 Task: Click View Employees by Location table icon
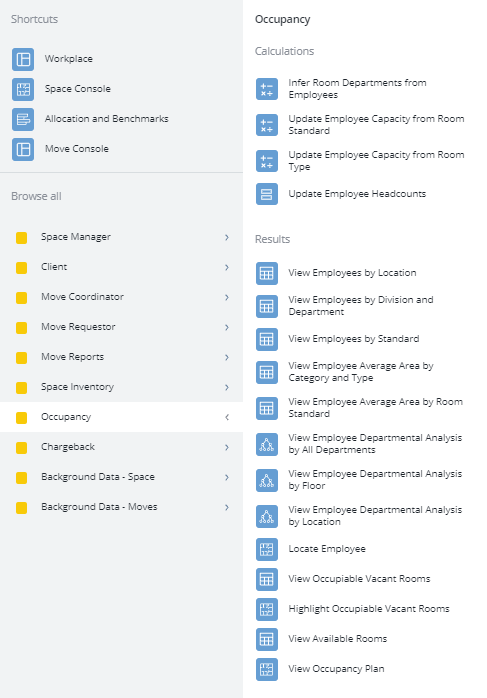(x=267, y=273)
